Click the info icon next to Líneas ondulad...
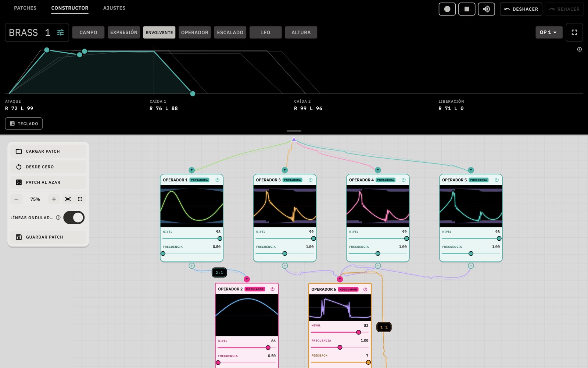Viewport: 588px width, 368px height. tap(58, 217)
